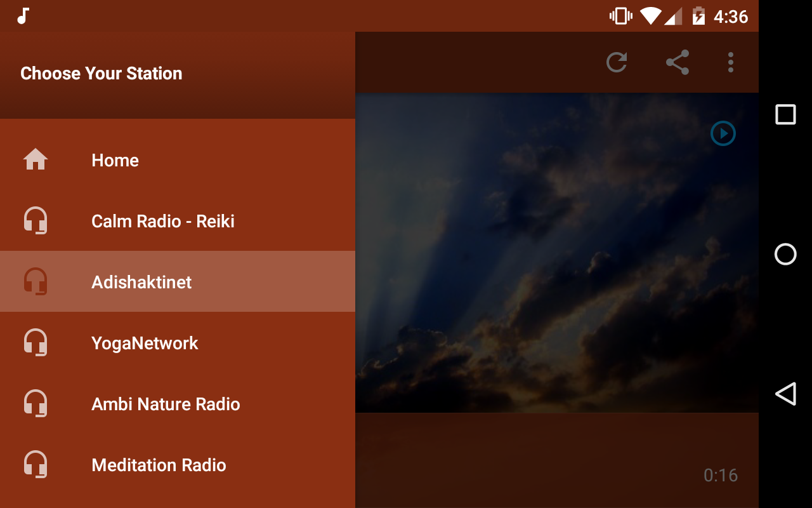The height and width of the screenshot is (508, 812).
Task: Tap the refresh icon in toolbar
Action: click(x=617, y=62)
